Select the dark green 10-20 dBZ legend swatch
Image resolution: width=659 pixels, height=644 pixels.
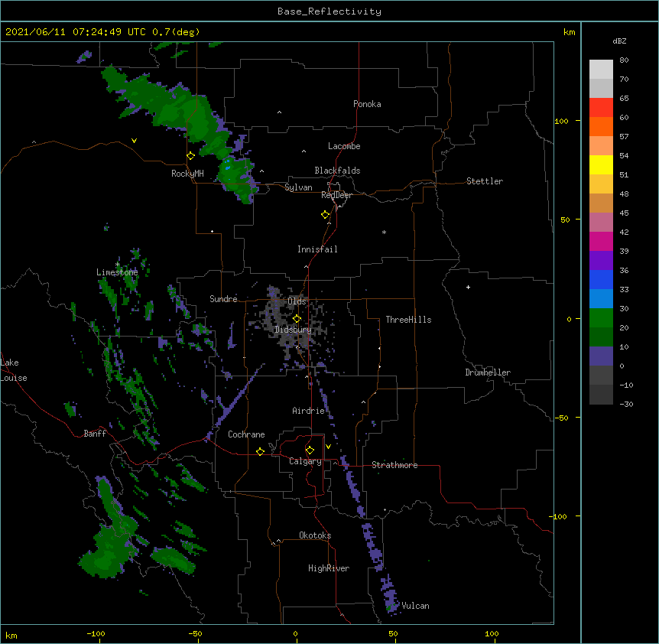coord(601,337)
